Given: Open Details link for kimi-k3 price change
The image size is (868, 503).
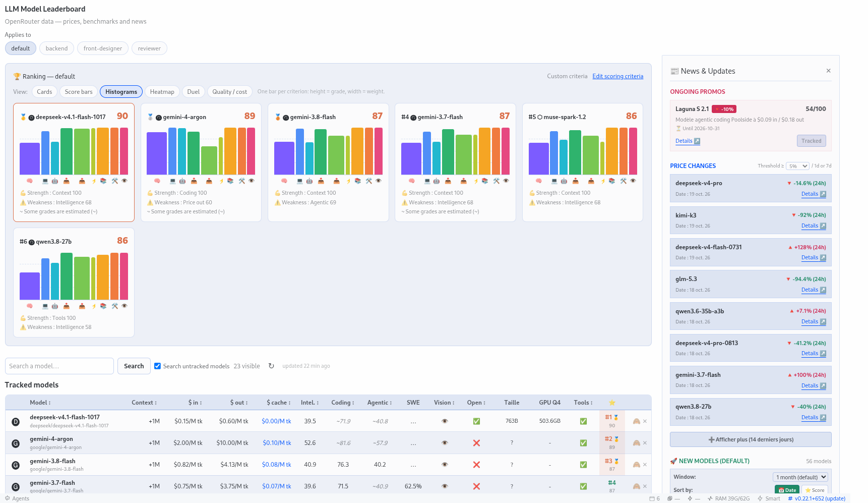Looking at the screenshot, I should coord(814,226).
